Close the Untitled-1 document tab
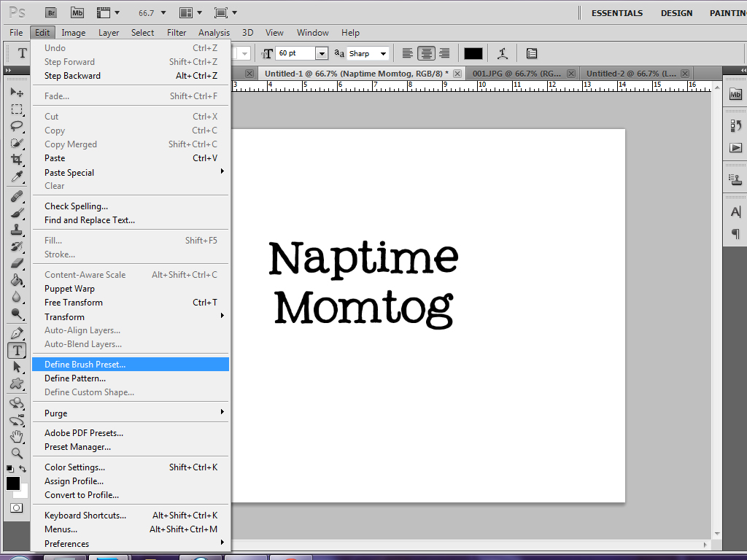747x560 pixels. (457, 74)
